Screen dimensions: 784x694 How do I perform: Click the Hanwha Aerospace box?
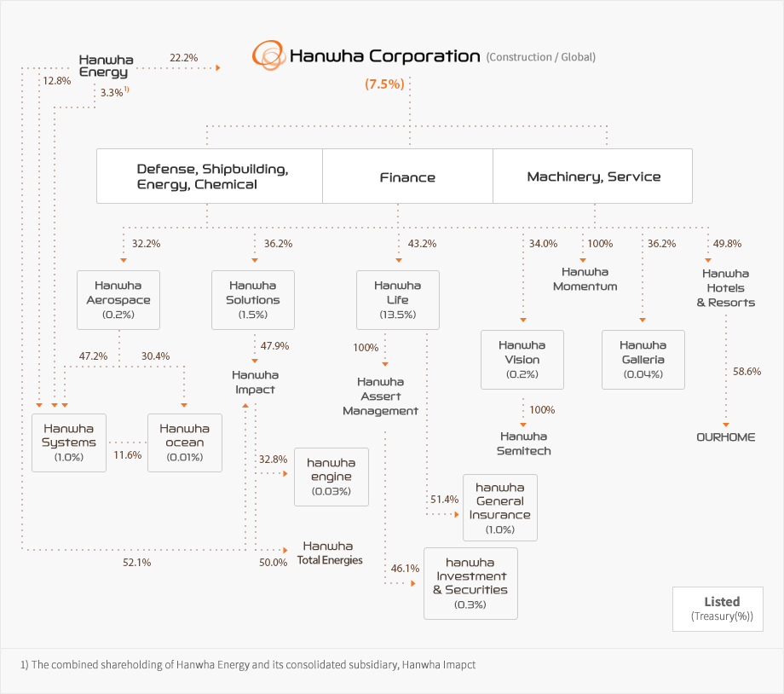point(118,300)
